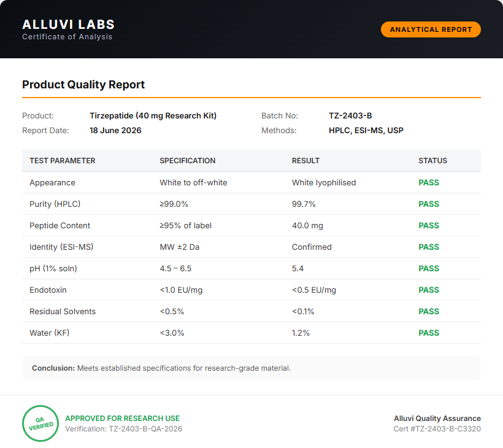The width and height of the screenshot is (503, 448).
Task: Click the verification code TZ-2403-B-QA-2026
Action: [x=145, y=429]
